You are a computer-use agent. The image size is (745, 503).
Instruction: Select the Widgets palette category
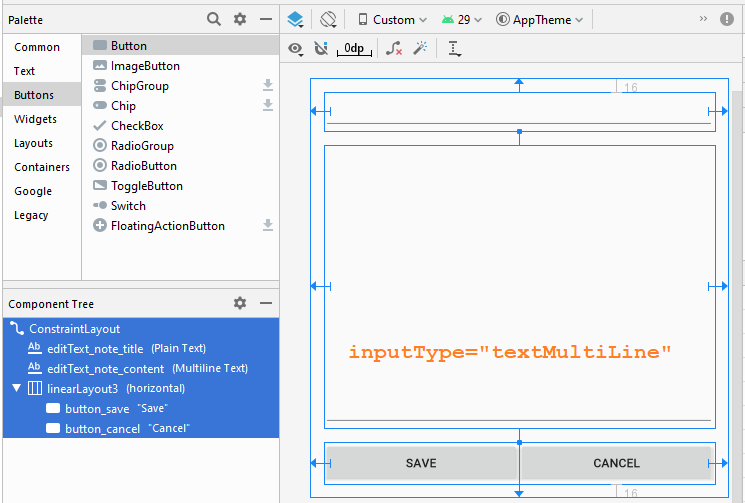click(42, 119)
